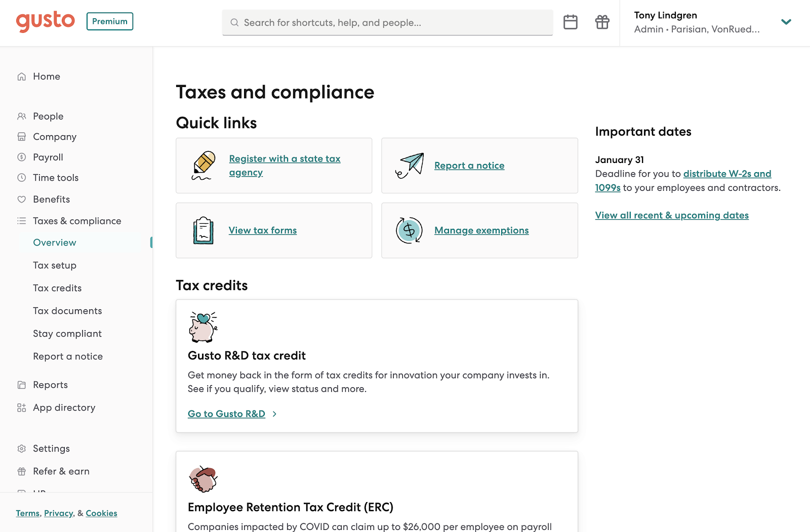Click the Payroll dollar icon
The height and width of the screenshot is (532, 810).
pyautogui.click(x=22, y=157)
